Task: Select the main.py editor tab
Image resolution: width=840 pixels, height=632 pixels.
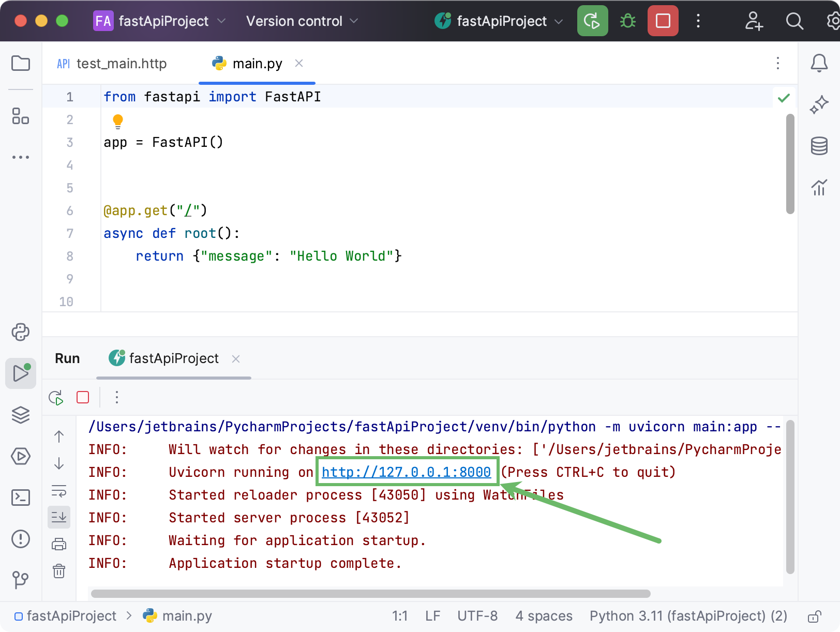Action: [x=257, y=63]
